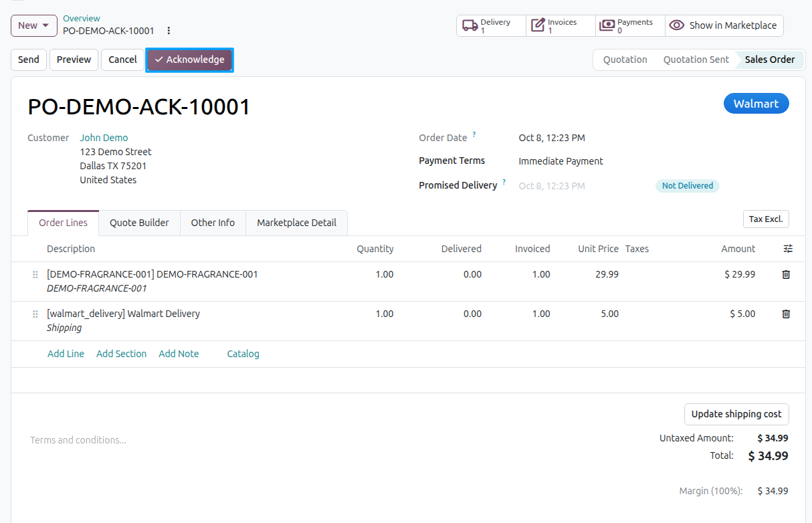Open the Quote Builder tab

tap(139, 223)
